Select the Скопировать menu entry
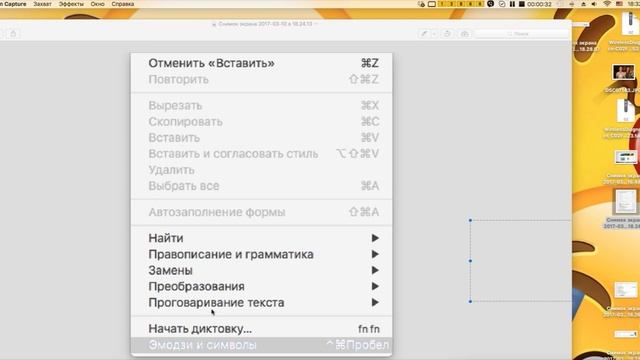Viewport: 640px width, 360px height. point(261,122)
